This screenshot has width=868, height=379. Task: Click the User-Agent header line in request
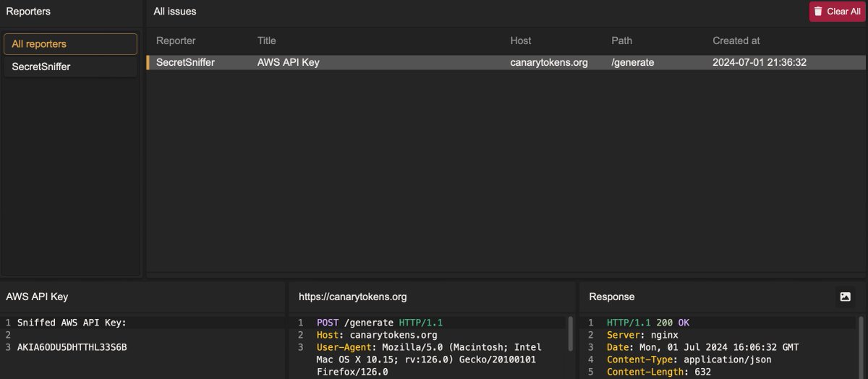click(429, 359)
